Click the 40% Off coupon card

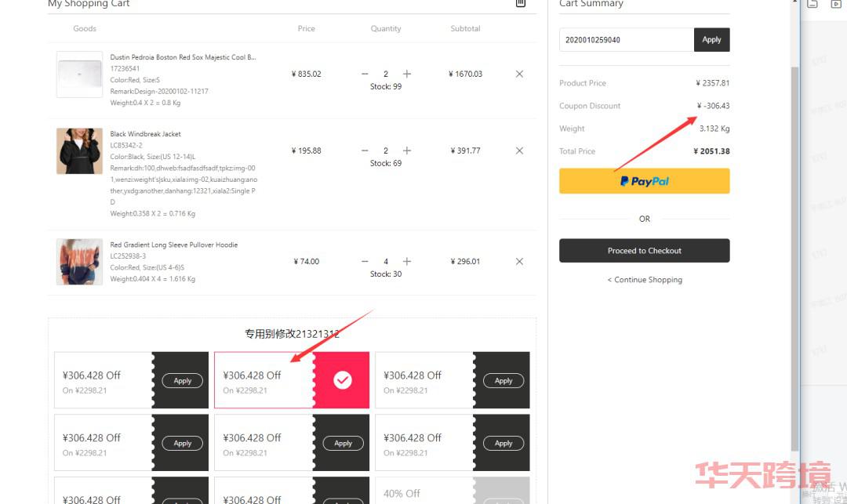453,490
